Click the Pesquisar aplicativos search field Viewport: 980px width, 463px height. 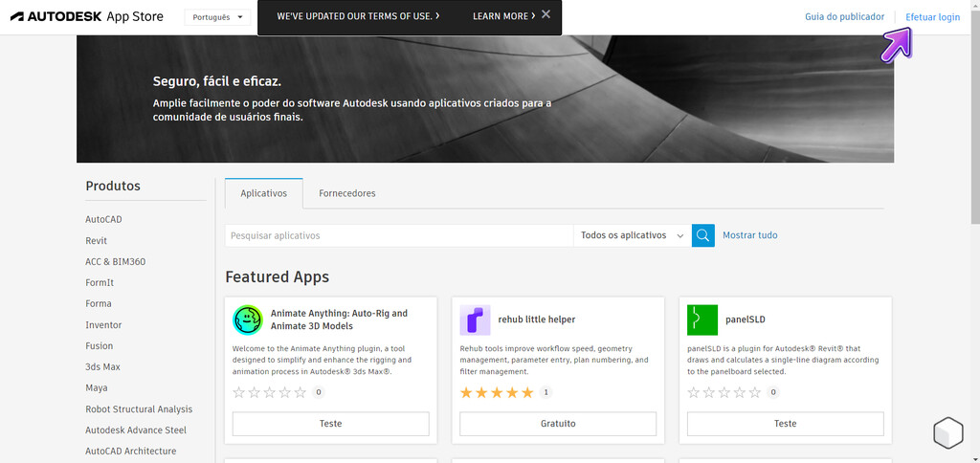click(398, 235)
